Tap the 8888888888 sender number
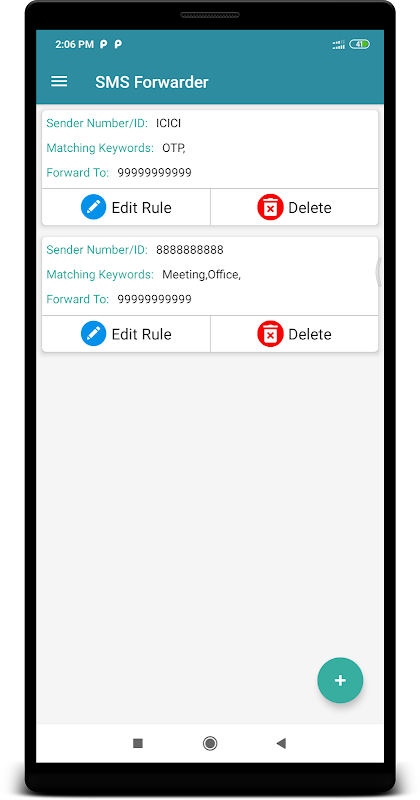420x800 pixels. (x=190, y=250)
